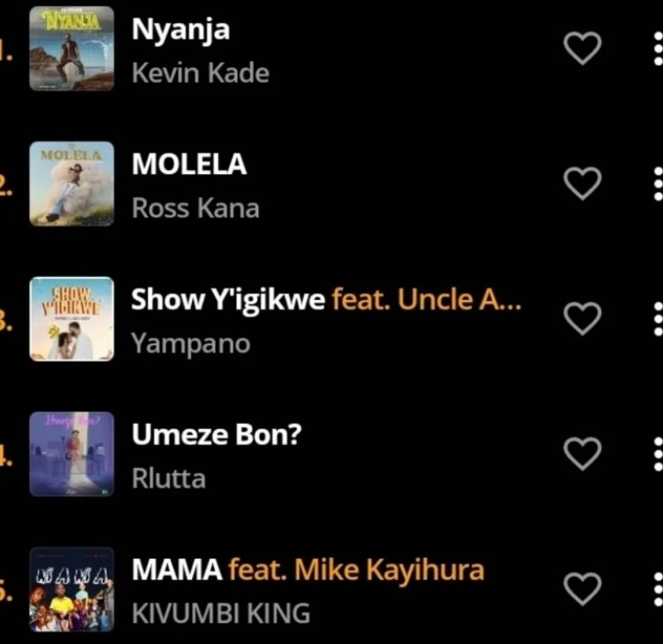Visit artist Kevin Kade's page
The image size is (663, 644).
pyautogui.click(x=200, y=72)
